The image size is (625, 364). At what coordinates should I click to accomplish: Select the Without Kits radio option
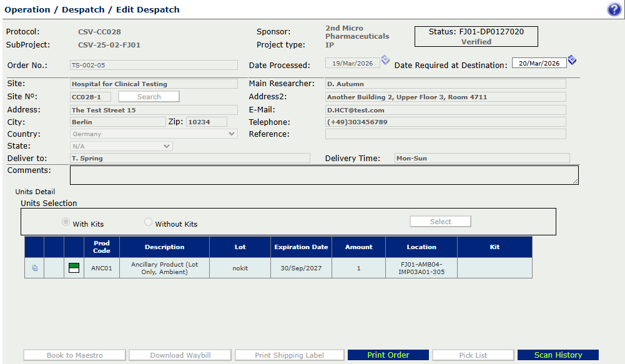point(148,222)
